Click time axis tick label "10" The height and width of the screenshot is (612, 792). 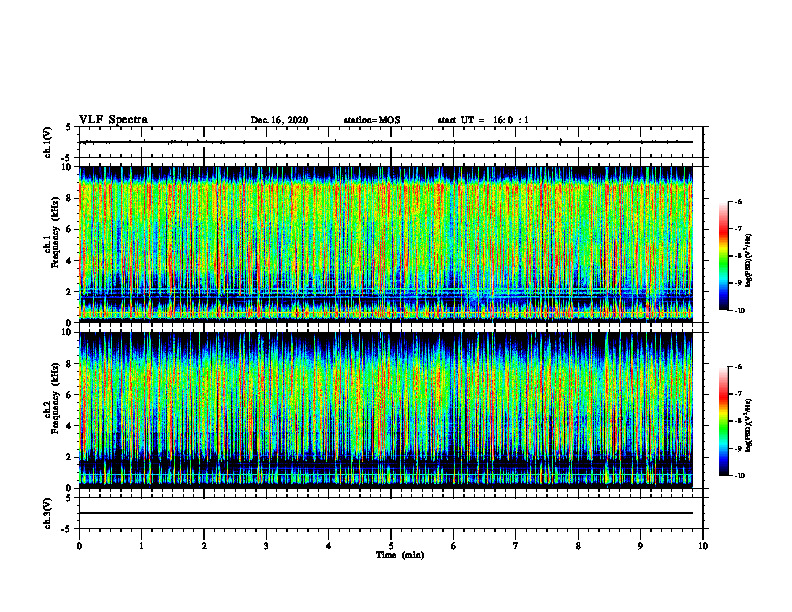pos(703,546)
